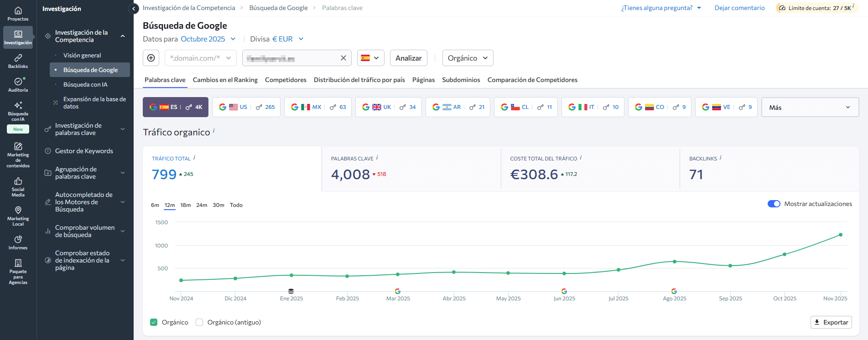
Task: Open Informes sidebar icon
Action: [x=18, y=242]
